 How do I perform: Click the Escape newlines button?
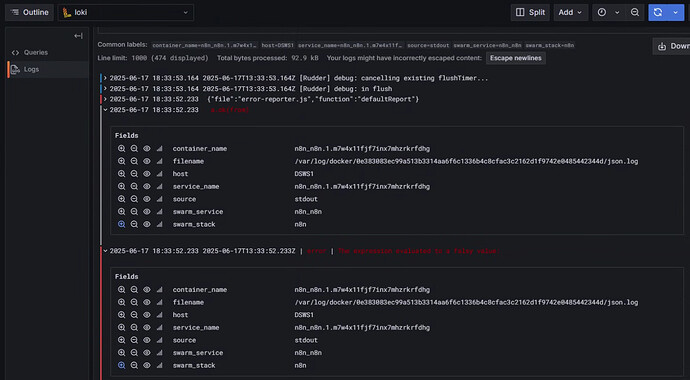[516, 58]
